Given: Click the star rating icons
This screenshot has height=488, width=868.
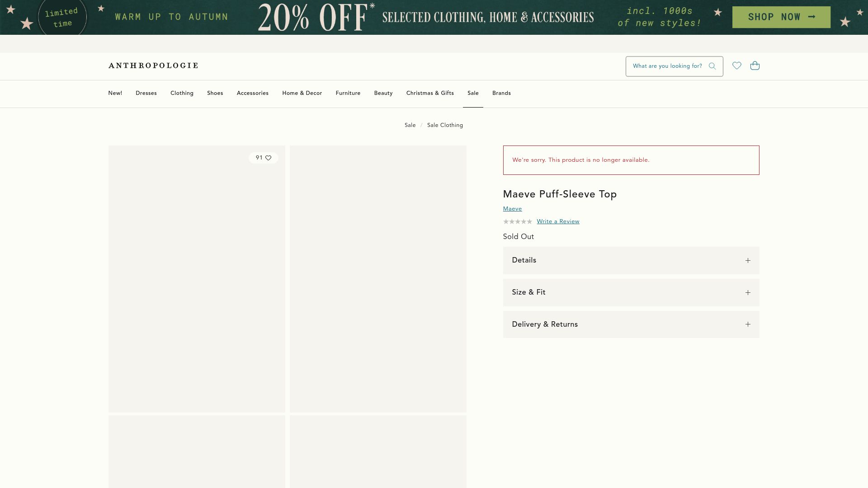Looking at the screenshot, I should (x=517, y=221).
